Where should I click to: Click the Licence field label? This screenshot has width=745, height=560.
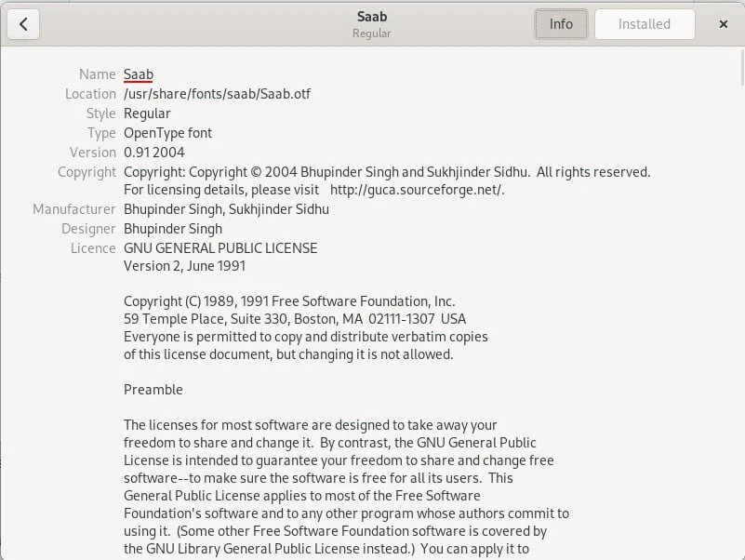click(93, 248)
